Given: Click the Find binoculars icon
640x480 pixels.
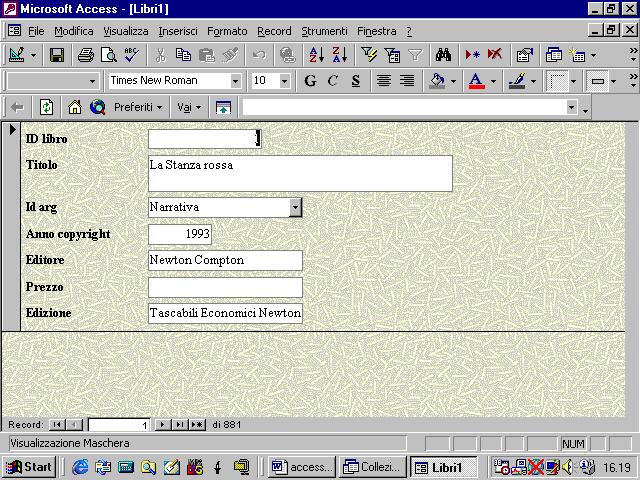Looking at the screenshot, I should coord(443,55).
